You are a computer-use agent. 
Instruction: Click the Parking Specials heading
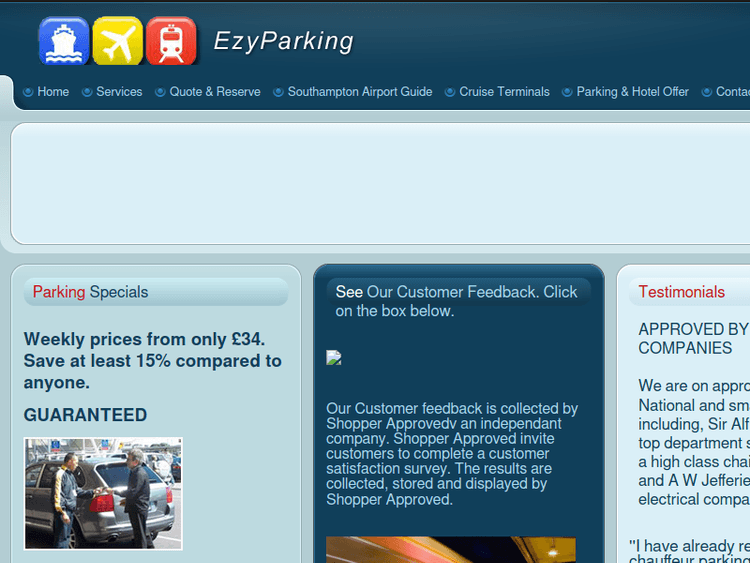(90, 292)
